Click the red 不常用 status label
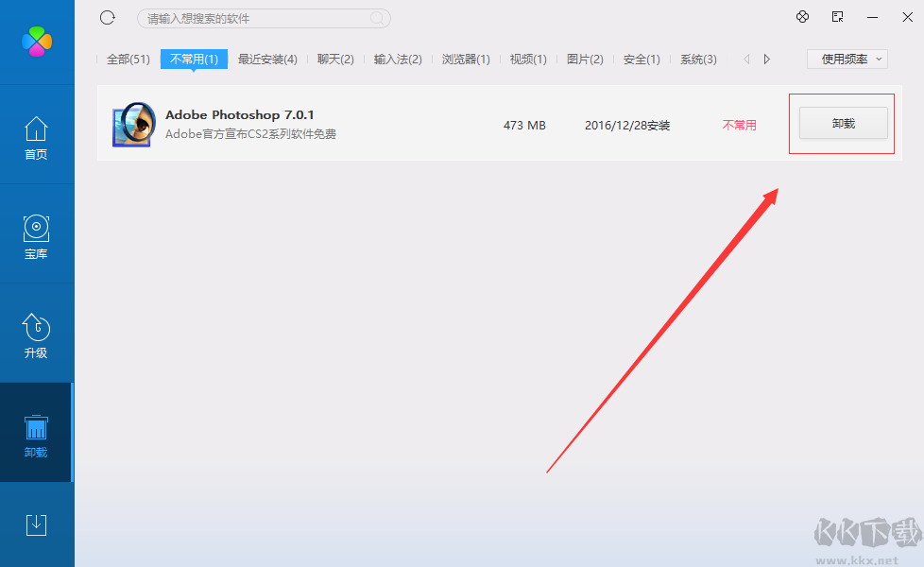The image size is (924, 567). pos(739,125)
